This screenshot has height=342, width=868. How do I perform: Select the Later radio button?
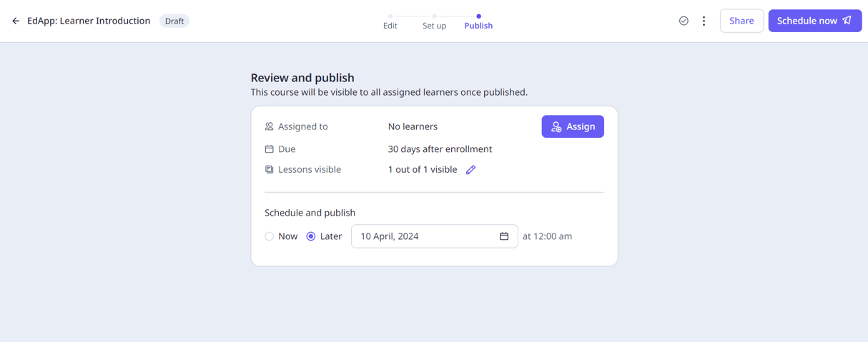[311, 236]
